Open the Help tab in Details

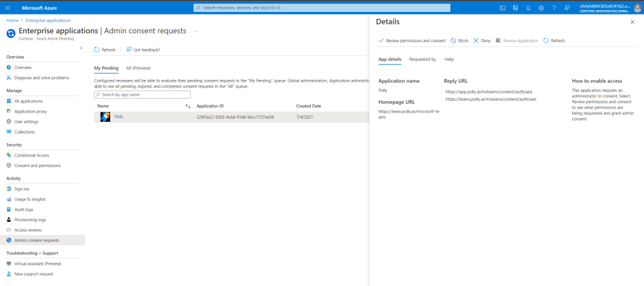(449, 59)
